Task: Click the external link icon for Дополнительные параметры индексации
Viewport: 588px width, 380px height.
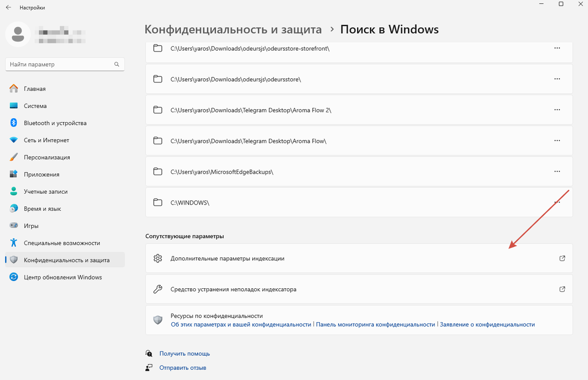Action: 563,258
